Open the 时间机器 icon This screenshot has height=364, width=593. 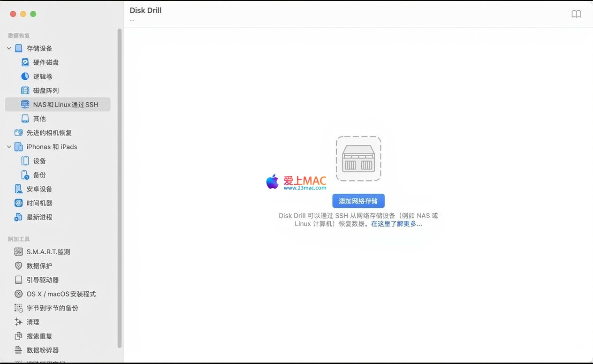[19, 203]
